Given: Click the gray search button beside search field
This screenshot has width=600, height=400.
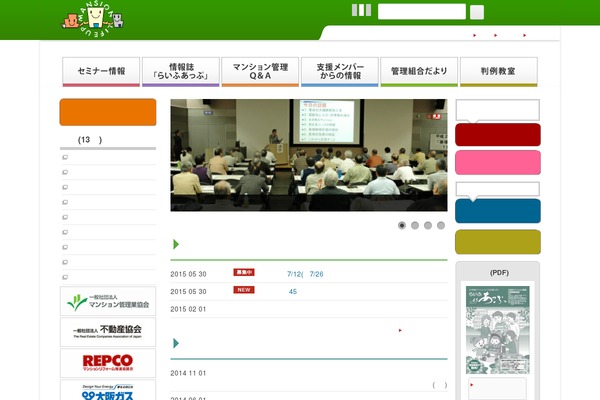Looking at the screenshot, I should [477, 12].
